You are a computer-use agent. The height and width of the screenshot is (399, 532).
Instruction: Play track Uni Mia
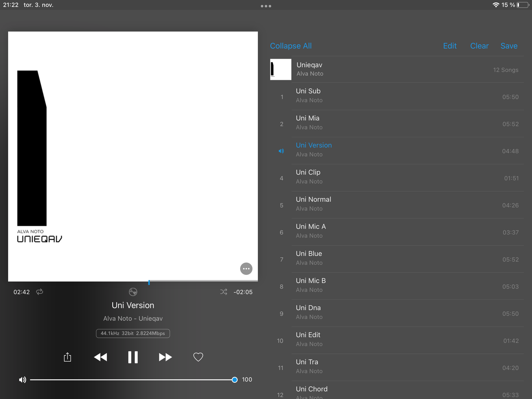[x=397, y=124]
